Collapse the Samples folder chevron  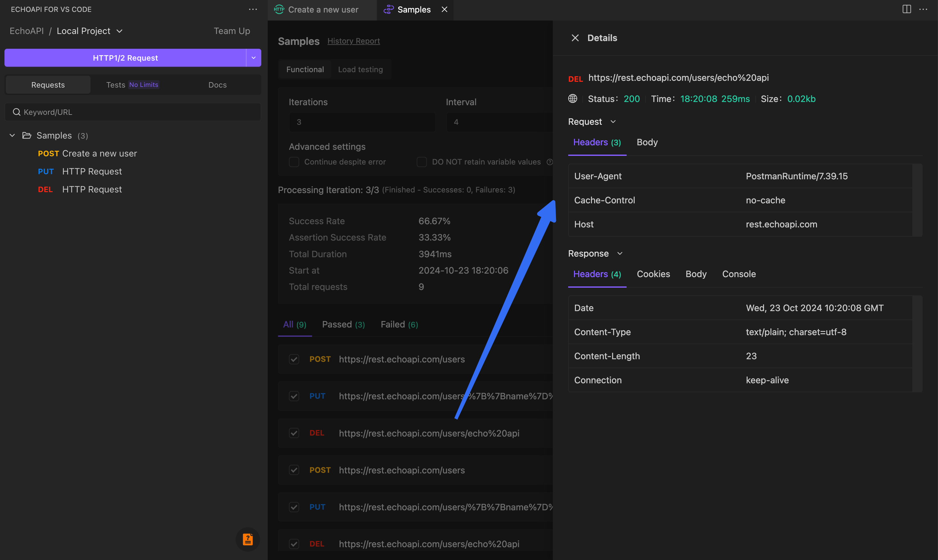[x=12, y=135]
